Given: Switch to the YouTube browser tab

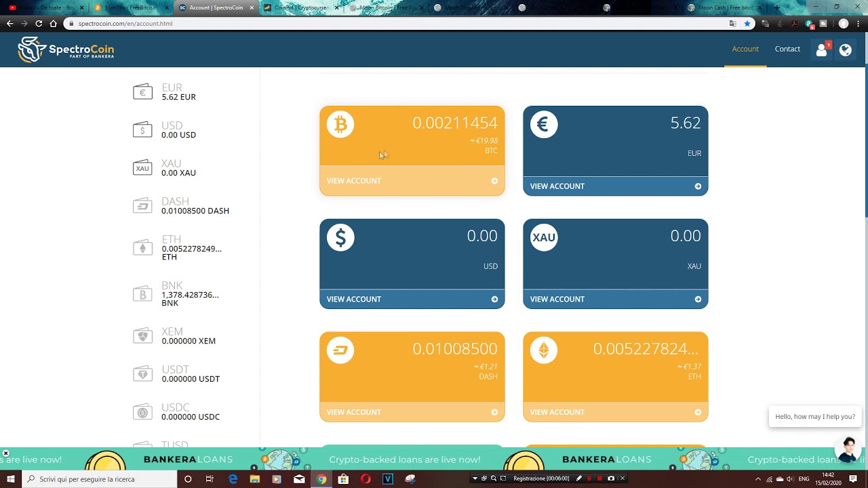Looking at the screenshot, I should [46, 7].
